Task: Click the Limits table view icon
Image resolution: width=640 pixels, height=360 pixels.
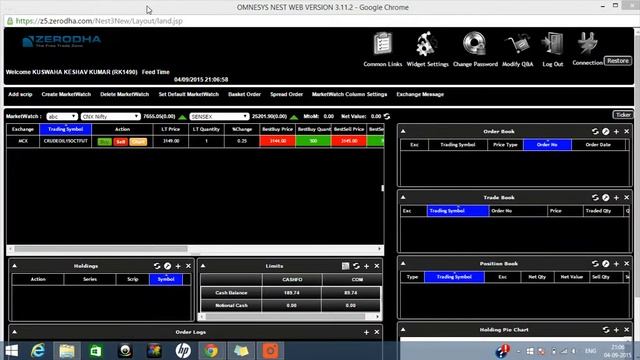Action: pos(345,266)
